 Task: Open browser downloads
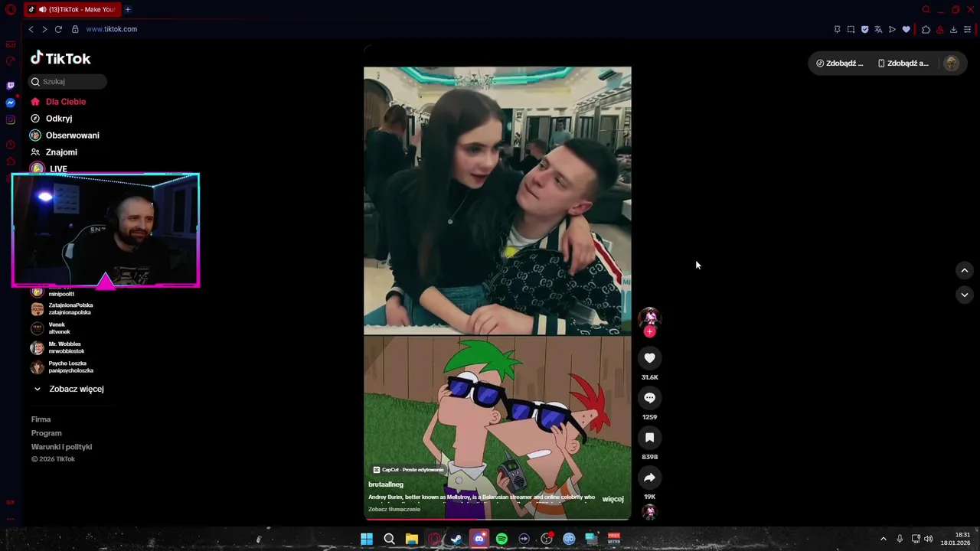(953, 29)
